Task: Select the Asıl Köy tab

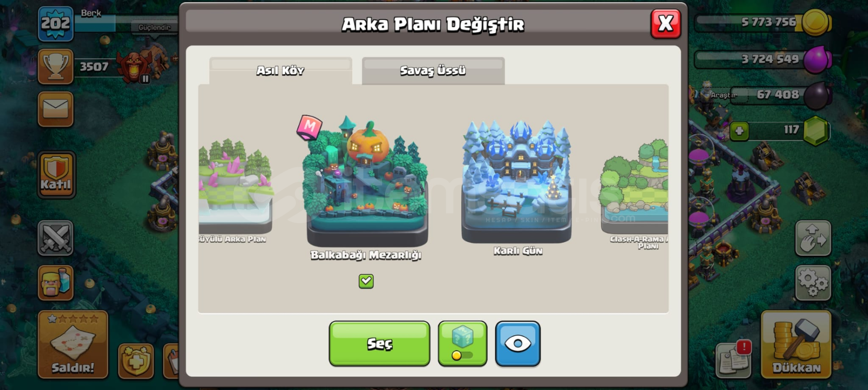Action: [x=280, y=70]
